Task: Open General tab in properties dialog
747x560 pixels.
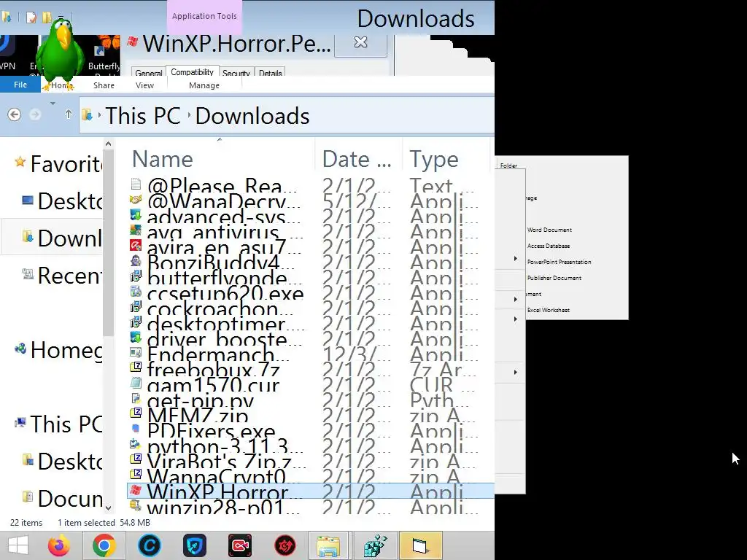Action: (x=149, y=73)
